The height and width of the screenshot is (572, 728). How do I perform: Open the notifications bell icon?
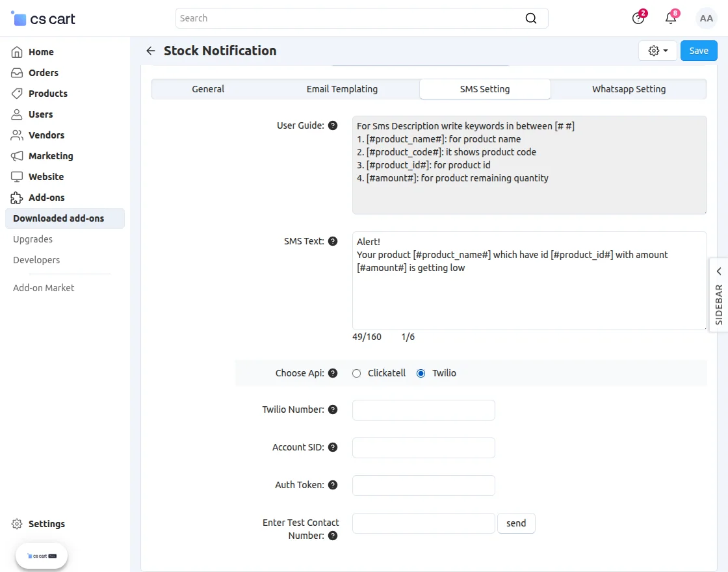coord(671,18)
